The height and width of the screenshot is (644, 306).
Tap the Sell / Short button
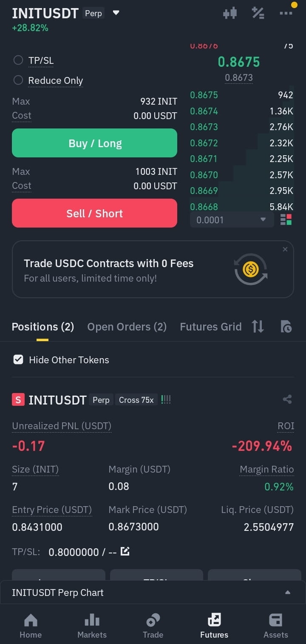(x=94, y=213)
